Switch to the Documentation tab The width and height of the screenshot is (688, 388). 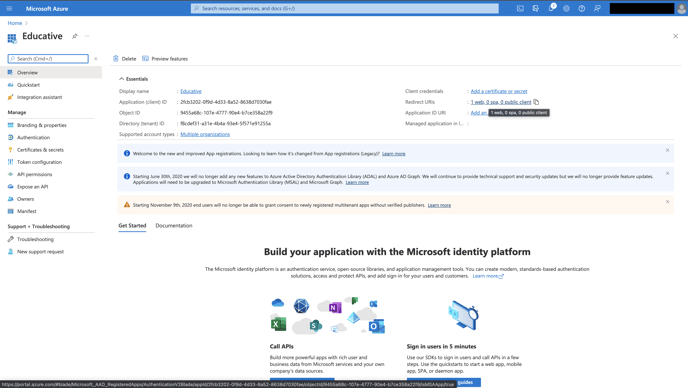(174, 226)
